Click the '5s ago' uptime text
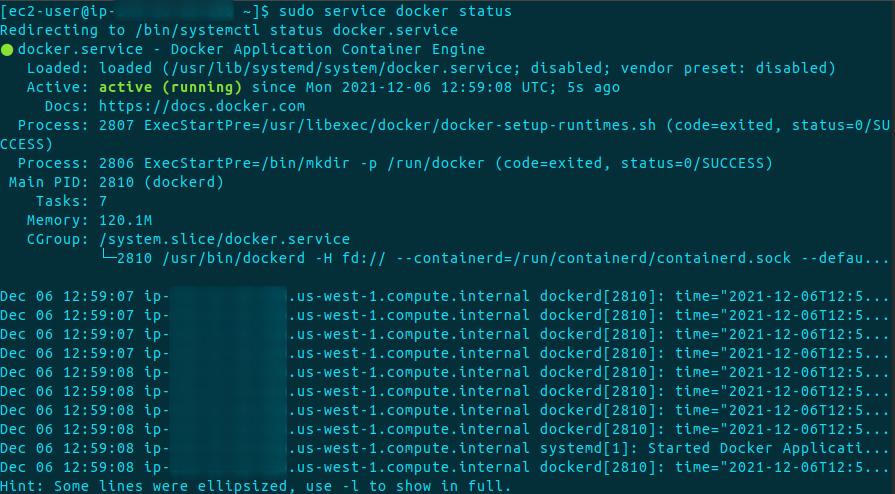The image size is (895, 494). click(594, 87)
